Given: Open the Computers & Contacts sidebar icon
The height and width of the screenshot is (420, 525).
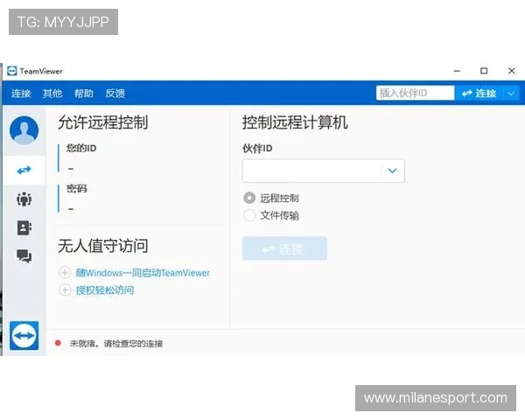Looking at the screenshot, I should [24, 227].
